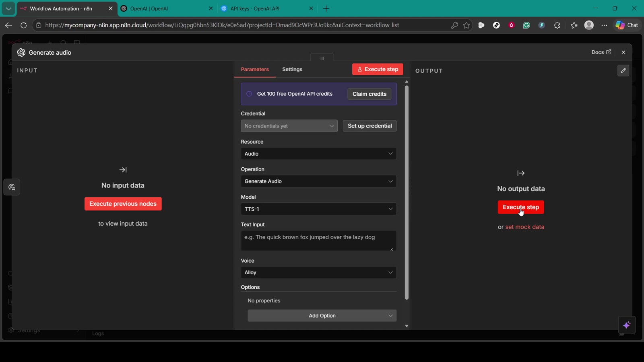This screenshot has width=644, height=362.
Task: Click the floating cursor icon on left edge
Action: coord(12,187)
